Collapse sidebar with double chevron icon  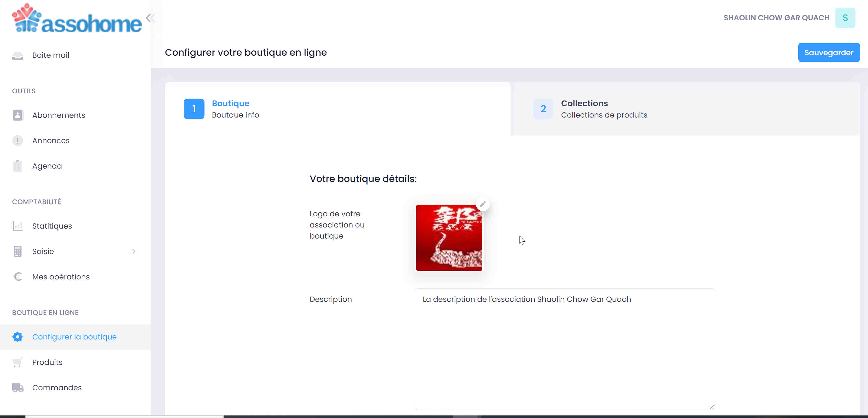[150, 18]
